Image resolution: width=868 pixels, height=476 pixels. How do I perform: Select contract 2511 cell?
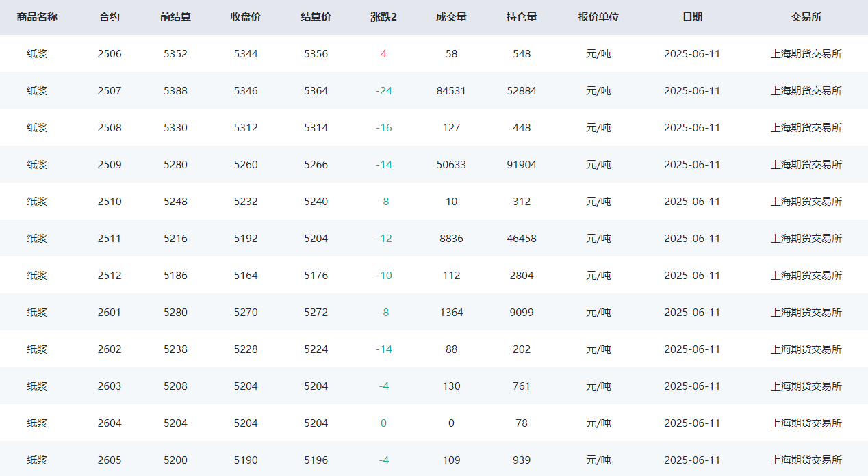coord(110,239)
